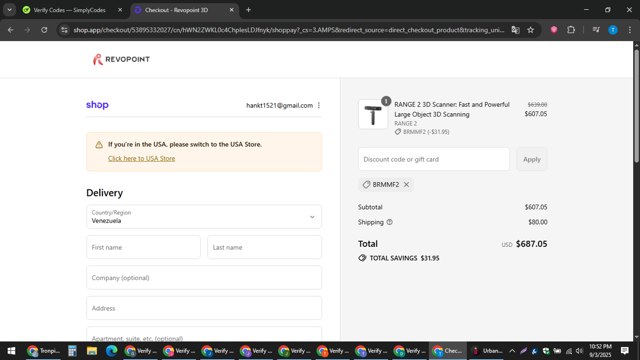Show shipping info via the question icon

click(x=389, y=222)
